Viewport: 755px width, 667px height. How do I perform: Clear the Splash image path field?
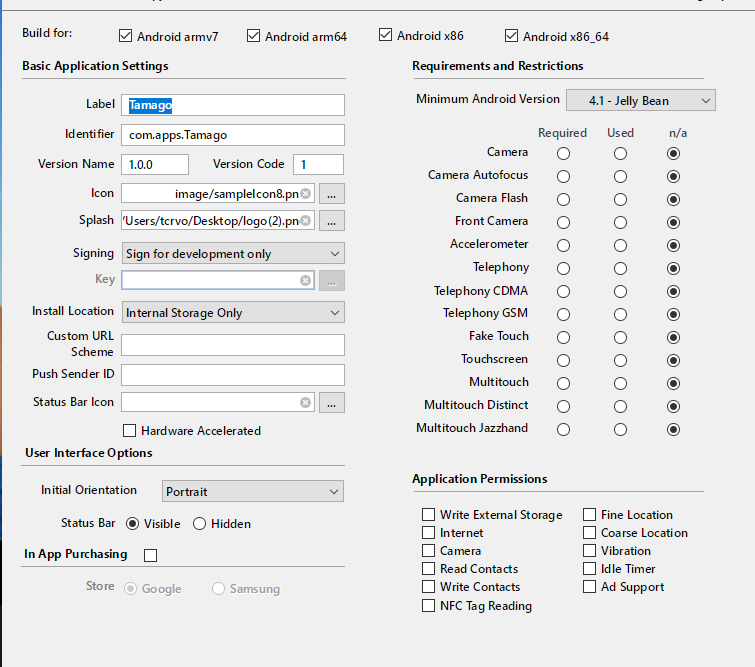click(x=306, y=220)
